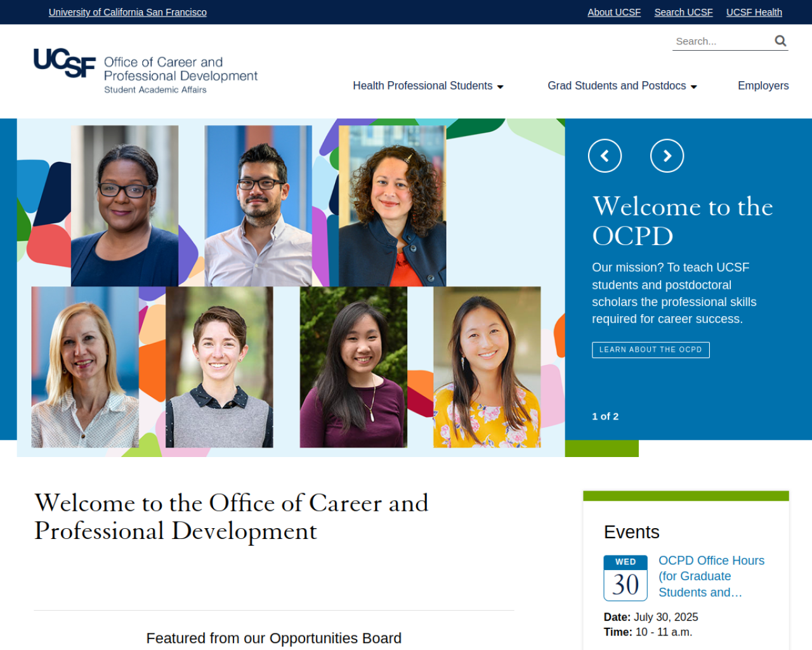Advance to next slide arrow
This screenshot has height=650, width=812.
(x=667, y=156)
